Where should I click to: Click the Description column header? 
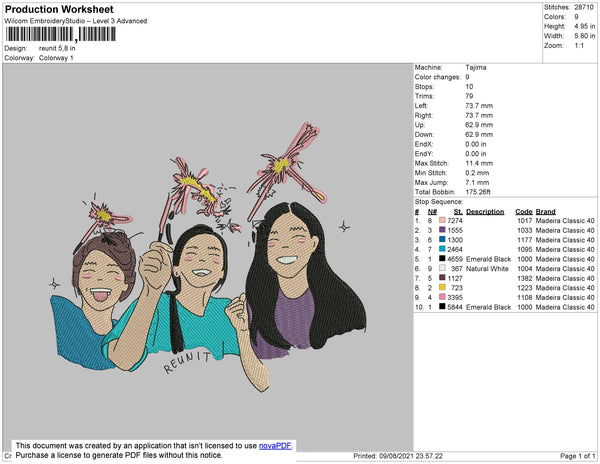pos(485,212)
